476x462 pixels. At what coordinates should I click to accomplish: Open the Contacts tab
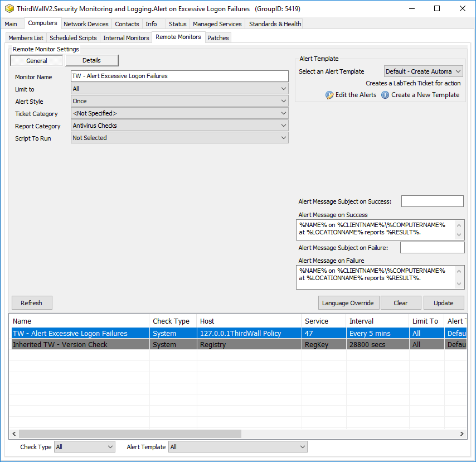127,24
